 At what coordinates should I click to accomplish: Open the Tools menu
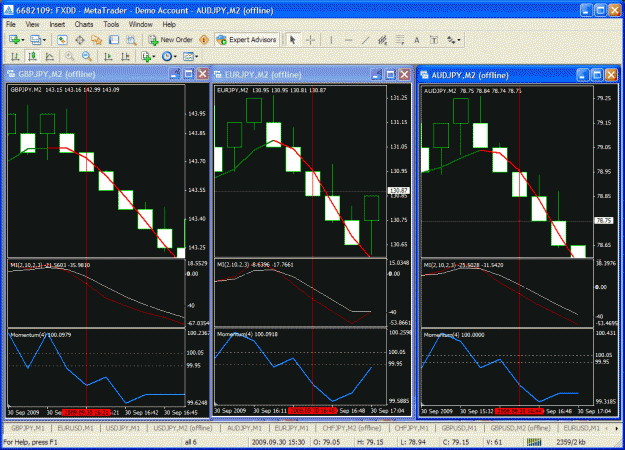[111, 24]
